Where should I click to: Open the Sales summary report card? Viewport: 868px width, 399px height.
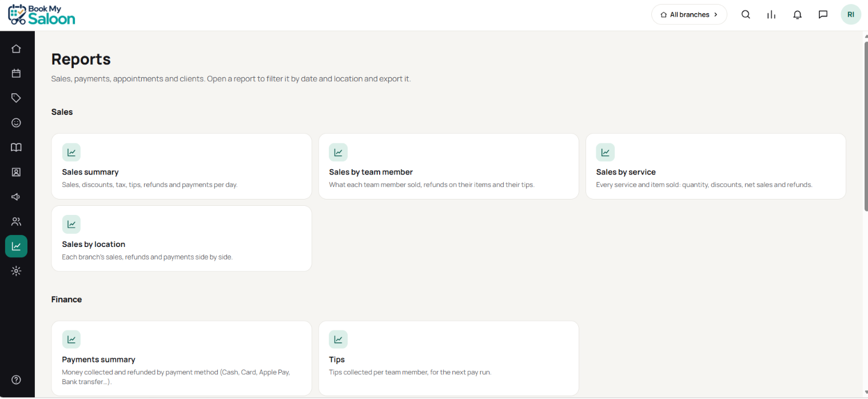181,166
